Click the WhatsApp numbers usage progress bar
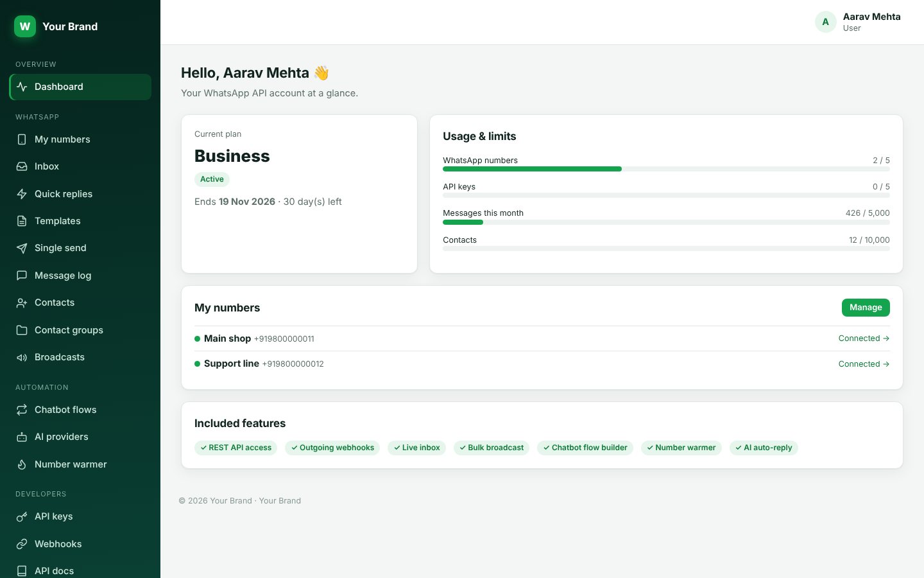The width and height of the screenshot is (924, 578). point(666,169)
